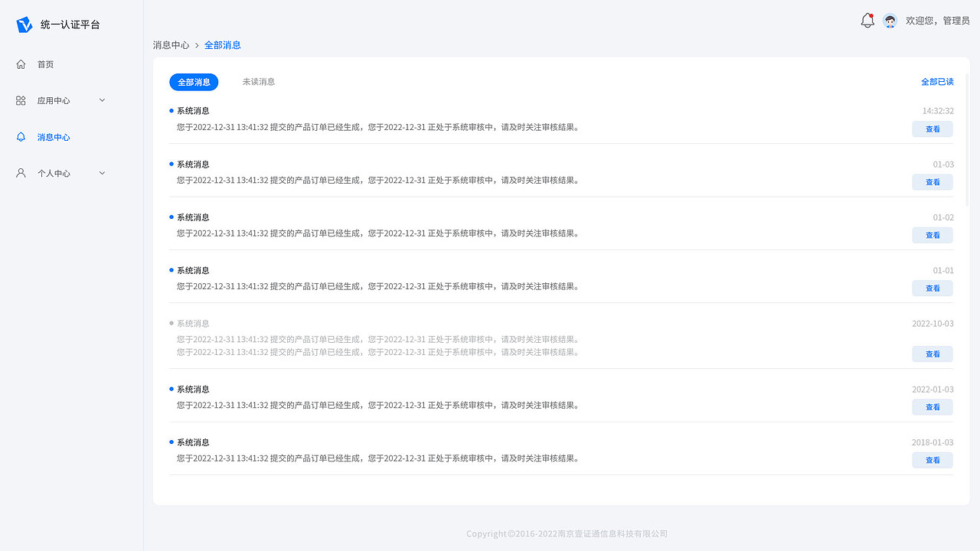Click the blue unread dot of the 01-01 message

(171, 270)
